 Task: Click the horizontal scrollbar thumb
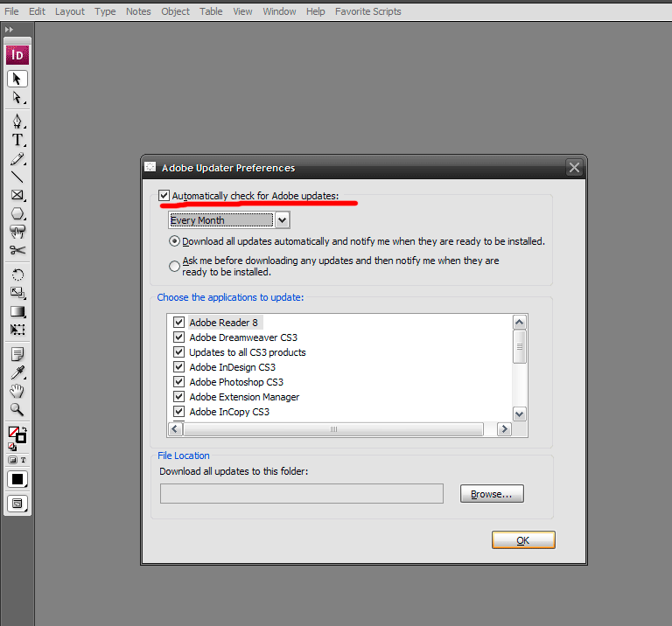[x=333, y=429]
